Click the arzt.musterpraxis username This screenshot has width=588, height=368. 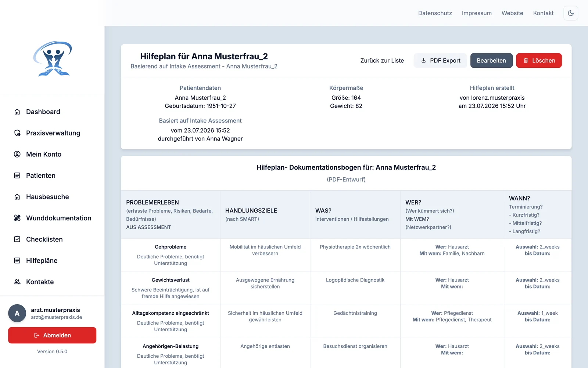55,310
